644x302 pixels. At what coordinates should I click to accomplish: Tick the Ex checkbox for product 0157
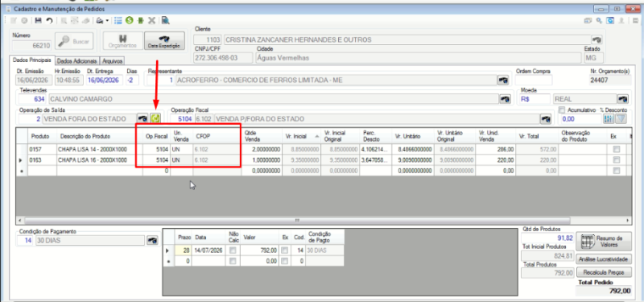pos(616,150)
